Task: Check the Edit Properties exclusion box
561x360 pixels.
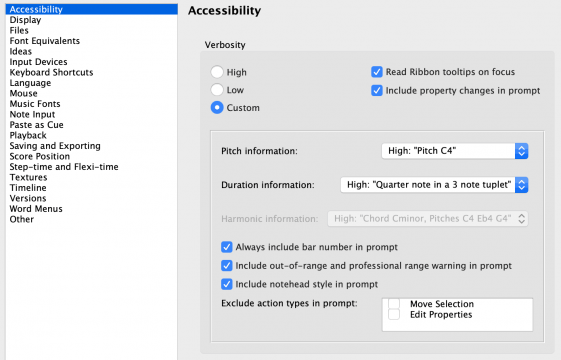Action: click(394, 315)
